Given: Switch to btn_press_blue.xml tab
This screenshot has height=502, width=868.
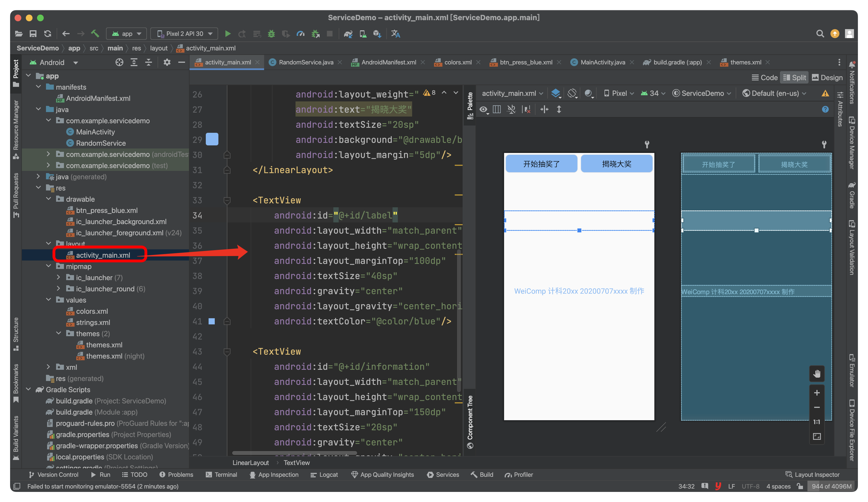Looking at the screenshot, I should 526,62.
